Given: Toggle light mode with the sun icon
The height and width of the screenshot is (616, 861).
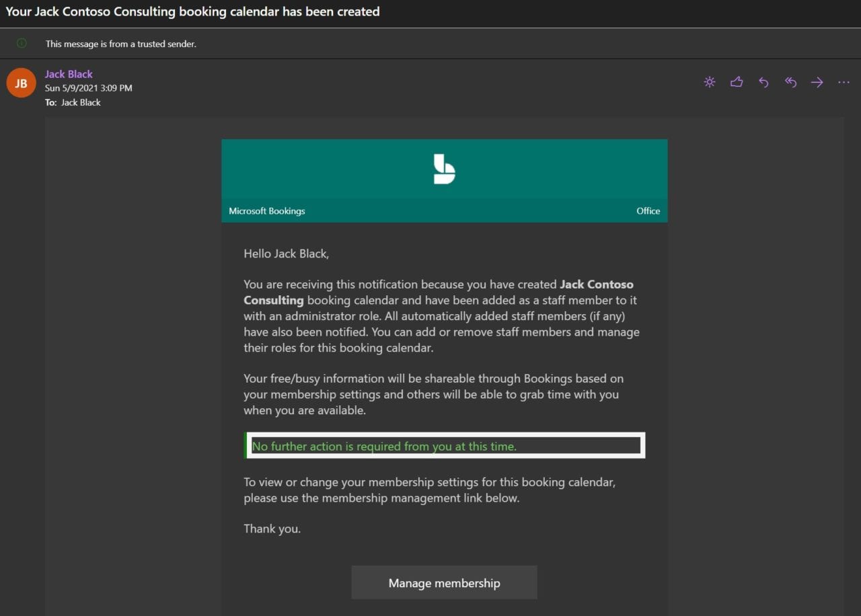Looking at the screenshot, I should point(709,82).
